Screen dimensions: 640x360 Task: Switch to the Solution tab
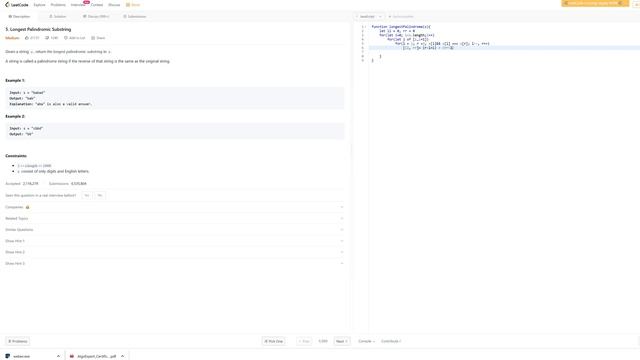(x=58, y=17)
